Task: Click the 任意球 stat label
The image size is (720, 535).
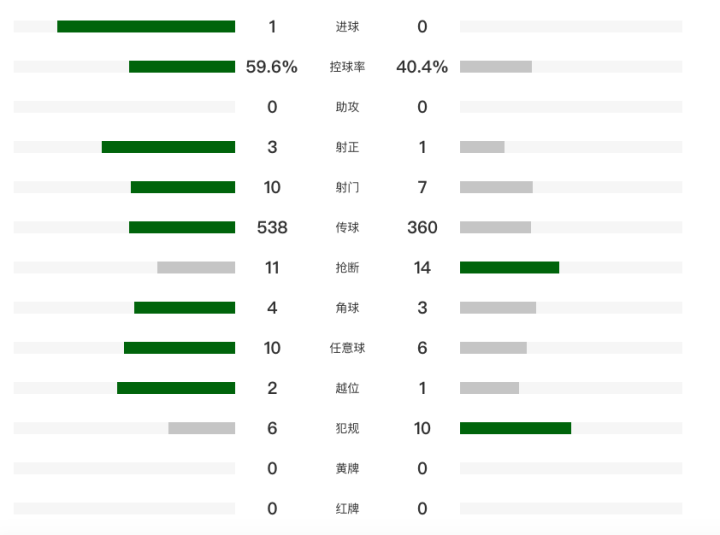Action: point(347,348)
